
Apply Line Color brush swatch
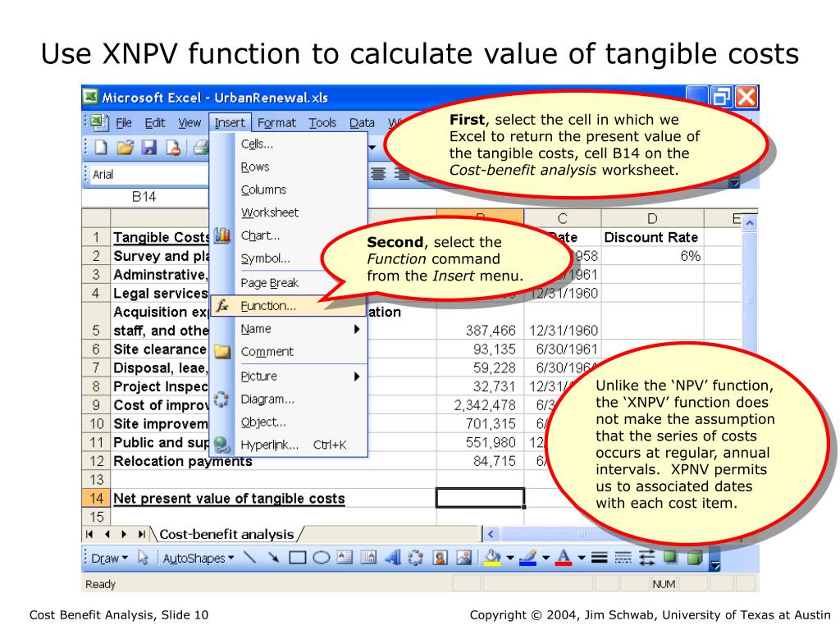coord(527,558)
